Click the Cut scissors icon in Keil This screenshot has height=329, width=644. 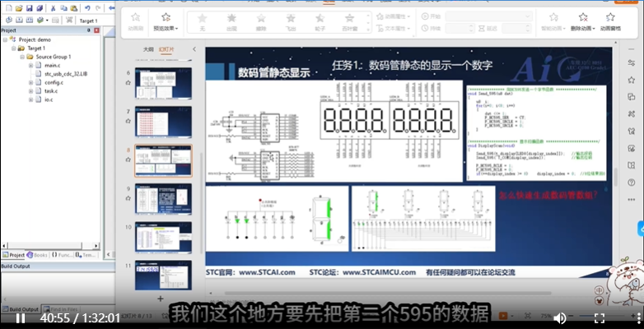pyautogui.click(x=54, y=7)
